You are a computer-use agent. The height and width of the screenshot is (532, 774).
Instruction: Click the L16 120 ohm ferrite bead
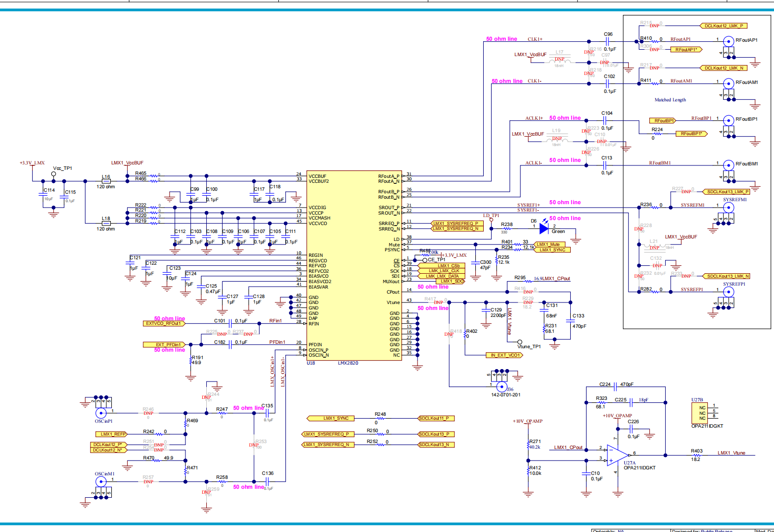coord(106,181)
